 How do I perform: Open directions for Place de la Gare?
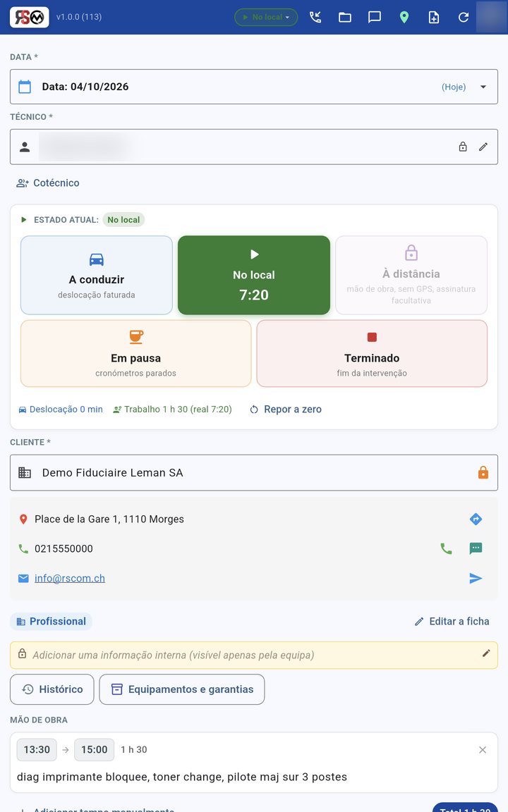point(476,519)
